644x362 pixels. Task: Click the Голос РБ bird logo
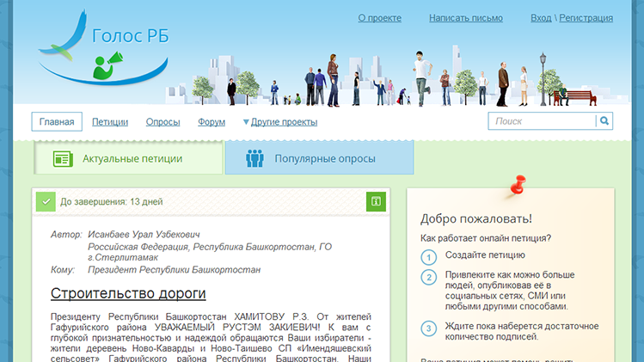click(102, 47)
